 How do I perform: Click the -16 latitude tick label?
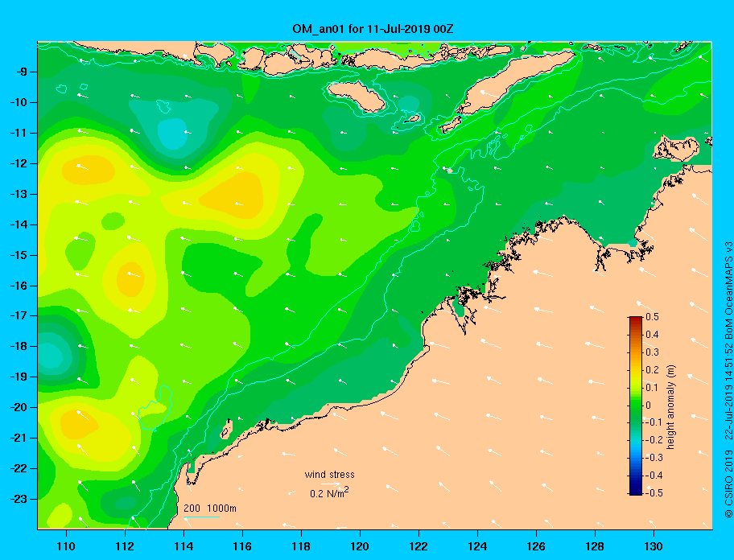click(x=19, y=286)
